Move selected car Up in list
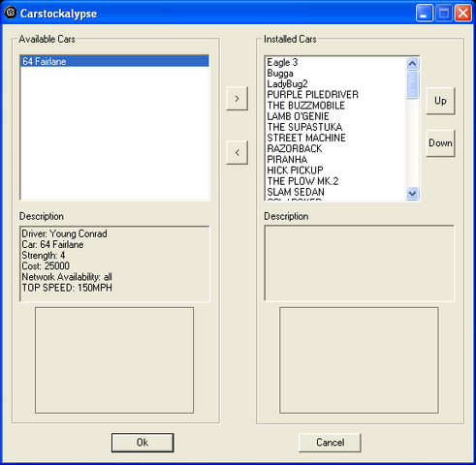The width and height of the screenshot is (476, 465). point(440,101)
